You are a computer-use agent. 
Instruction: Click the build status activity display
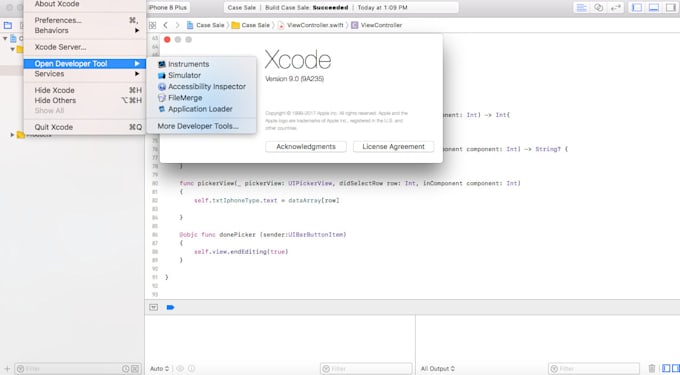341,8
